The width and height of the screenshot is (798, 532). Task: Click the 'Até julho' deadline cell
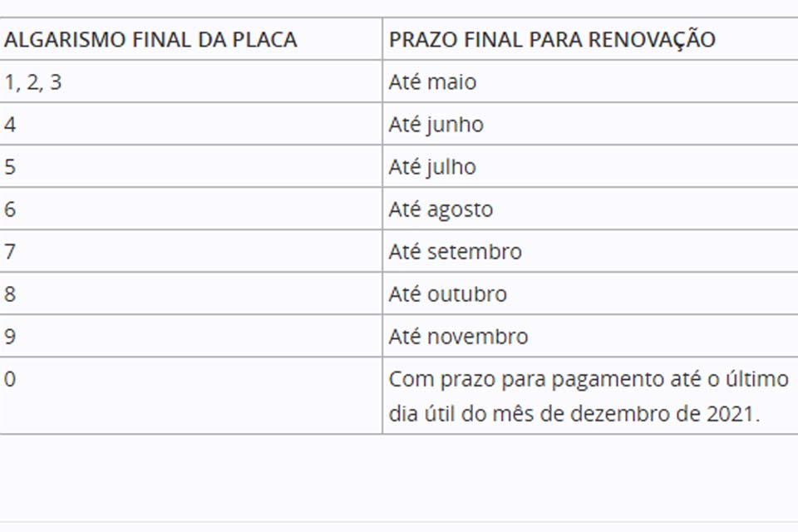click(432, 167)
